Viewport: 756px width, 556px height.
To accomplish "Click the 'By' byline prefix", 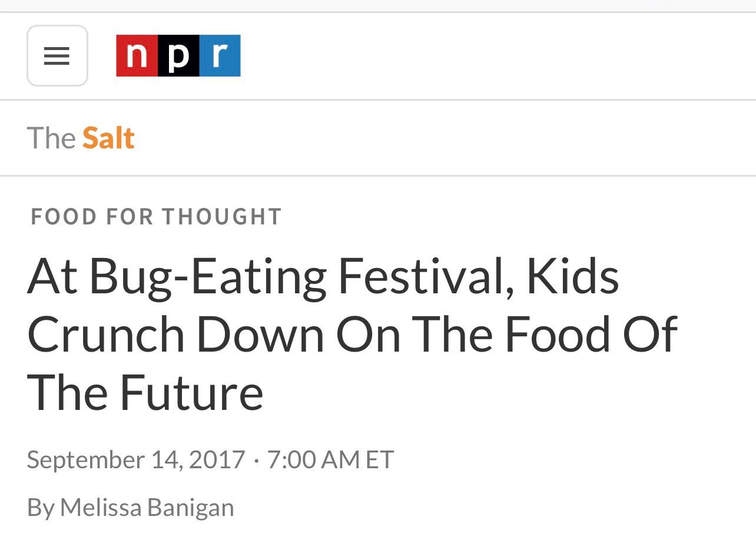I will point(40,507).
